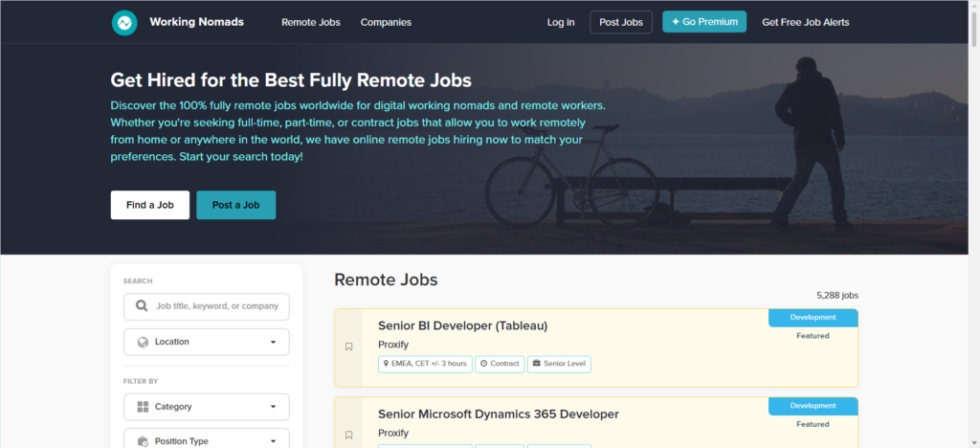Image resolution: width=980 pixels, height=448 pixels.
Task: Click the briefcase-clock icon in Position Type filter
Action: [143, 441]
